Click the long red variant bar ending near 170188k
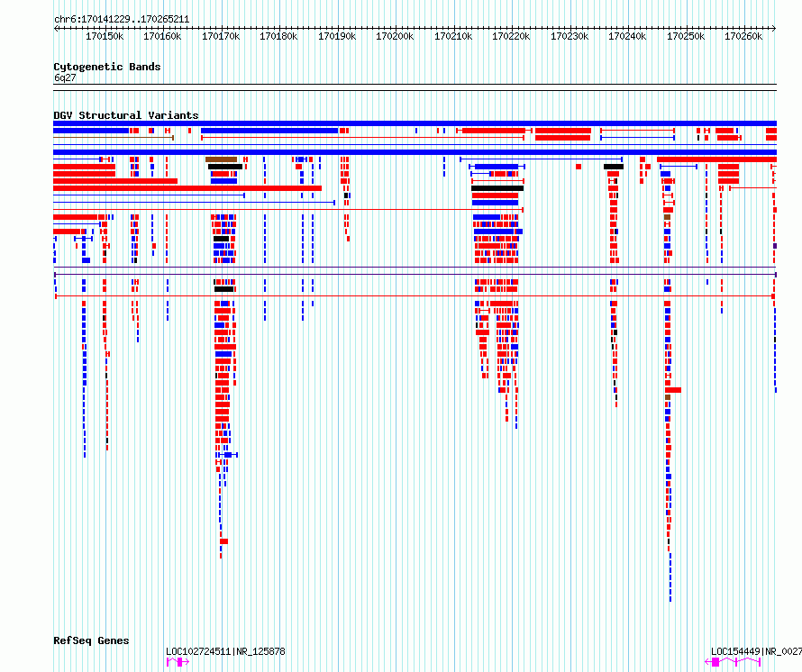802x672 pixels. (x=187, y=188)
